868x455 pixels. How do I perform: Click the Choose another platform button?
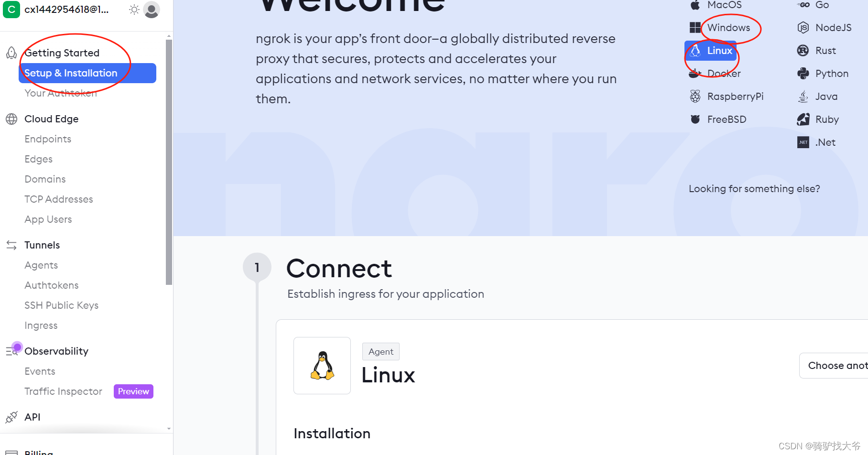click(x=834, y=366)
